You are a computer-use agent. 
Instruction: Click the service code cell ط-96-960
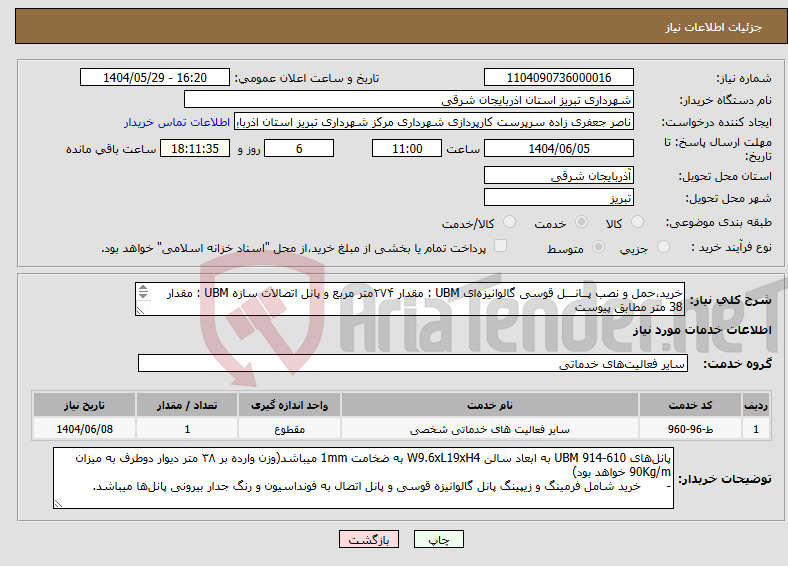tap(691, 429)
